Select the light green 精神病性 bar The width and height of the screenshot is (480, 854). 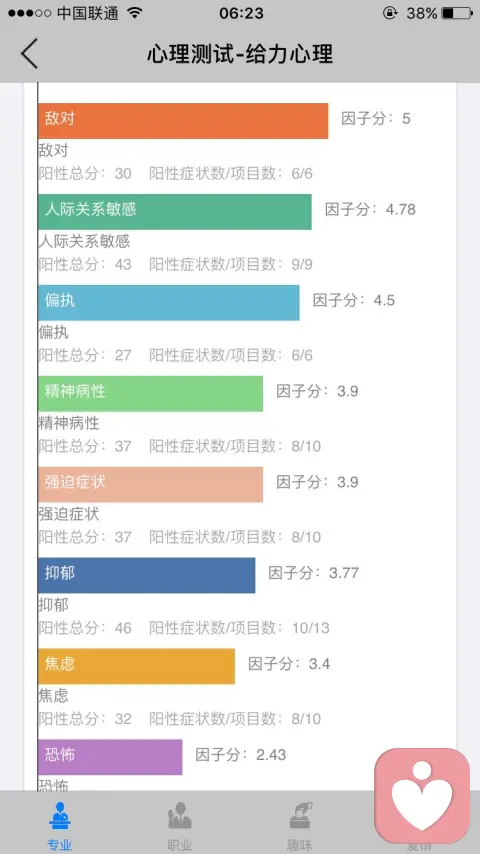coord(150,394)
